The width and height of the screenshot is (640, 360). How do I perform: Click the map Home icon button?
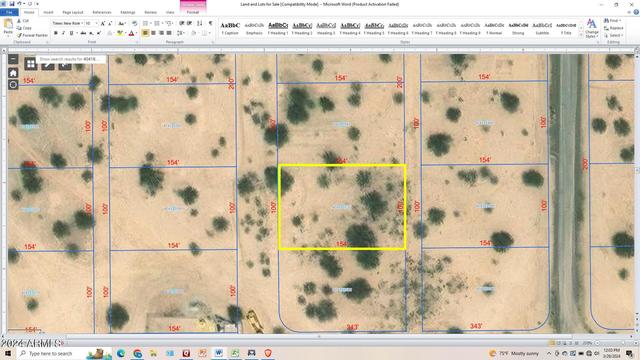tap(13, 73)
